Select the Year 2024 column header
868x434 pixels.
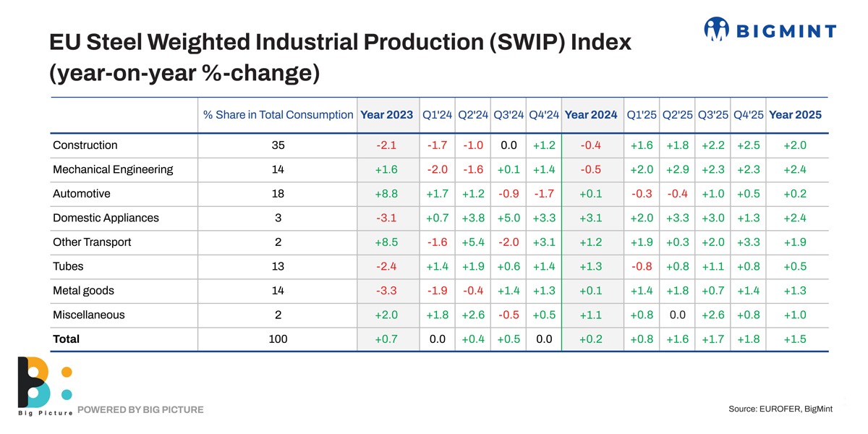point(591,115)
